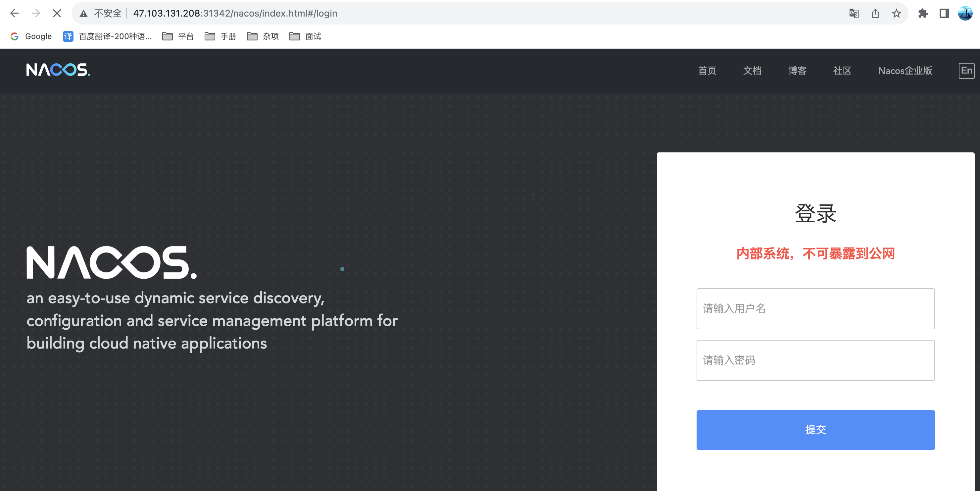Focus the 请输入用户名 username field
Viewport: 980px width, 491px height.
click(x=815, y=309)
